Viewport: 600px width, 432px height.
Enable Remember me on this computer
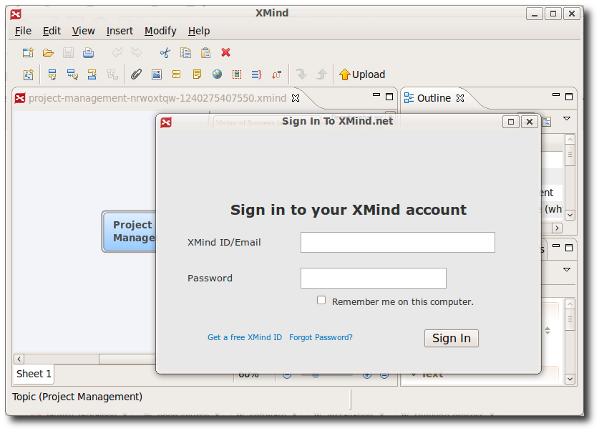tap(321, 300)
